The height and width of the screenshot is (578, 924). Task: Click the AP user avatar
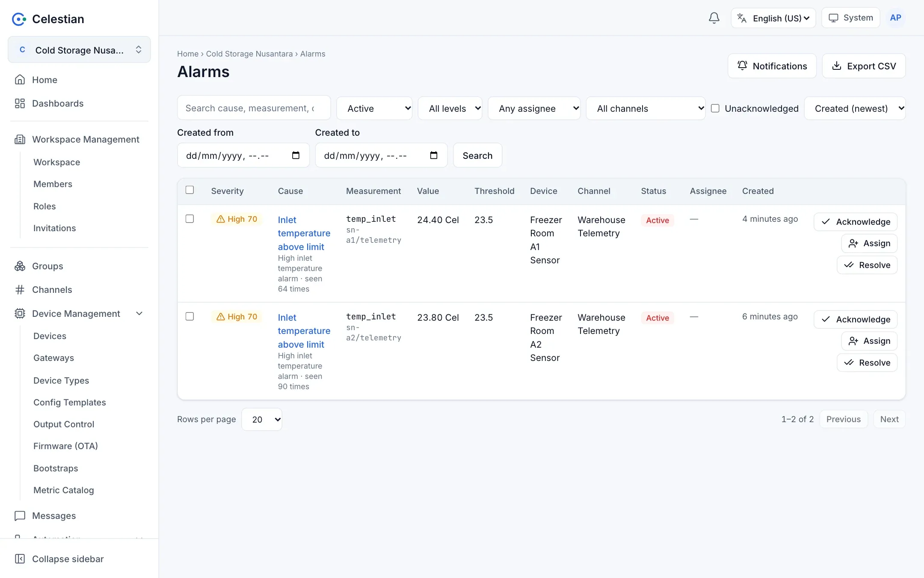pos(895,18)
